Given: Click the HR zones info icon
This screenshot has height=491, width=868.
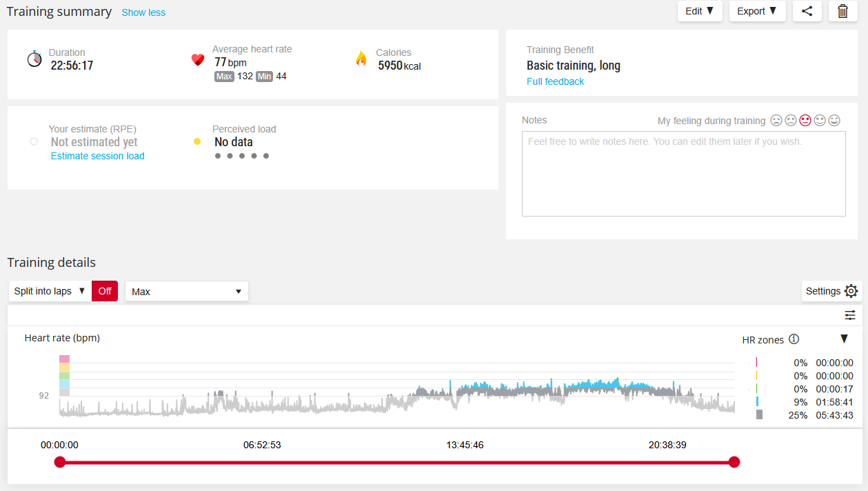Looking at the screenshot, I should tap(794, 339).
